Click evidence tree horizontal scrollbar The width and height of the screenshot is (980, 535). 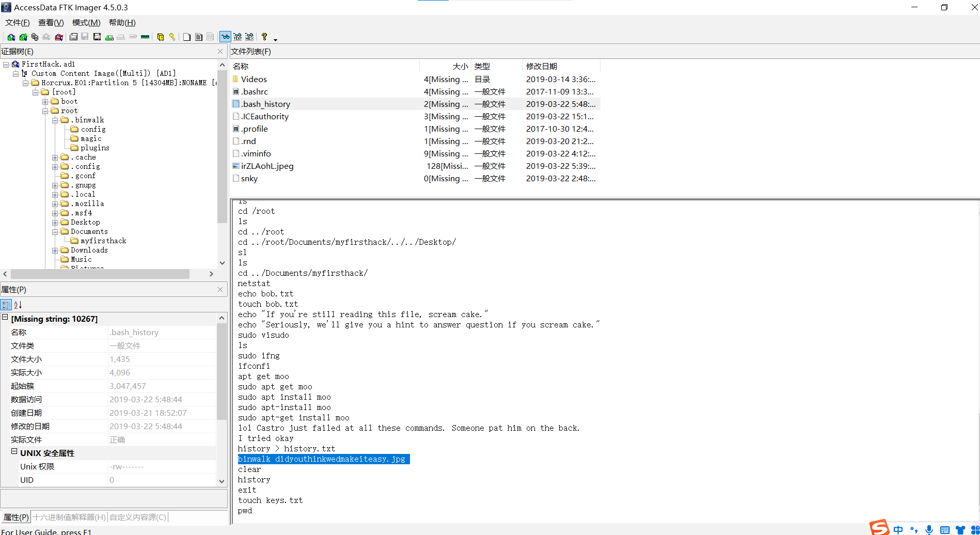tap(100, 274)
